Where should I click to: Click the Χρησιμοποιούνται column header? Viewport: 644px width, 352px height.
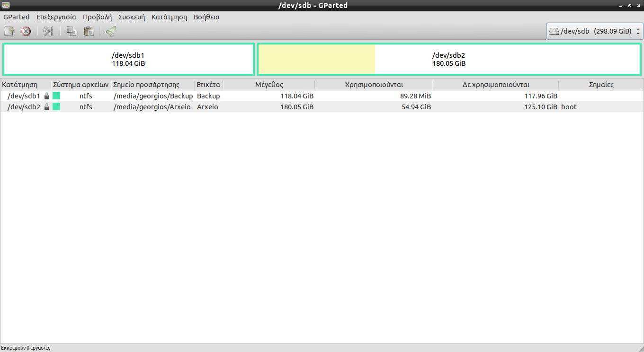point(374,85)
